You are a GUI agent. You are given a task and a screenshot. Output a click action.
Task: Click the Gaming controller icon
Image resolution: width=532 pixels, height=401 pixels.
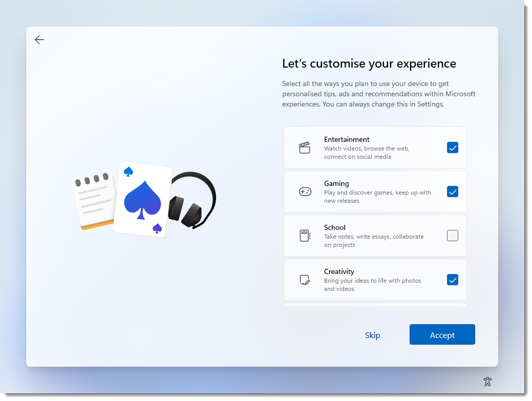304,192
